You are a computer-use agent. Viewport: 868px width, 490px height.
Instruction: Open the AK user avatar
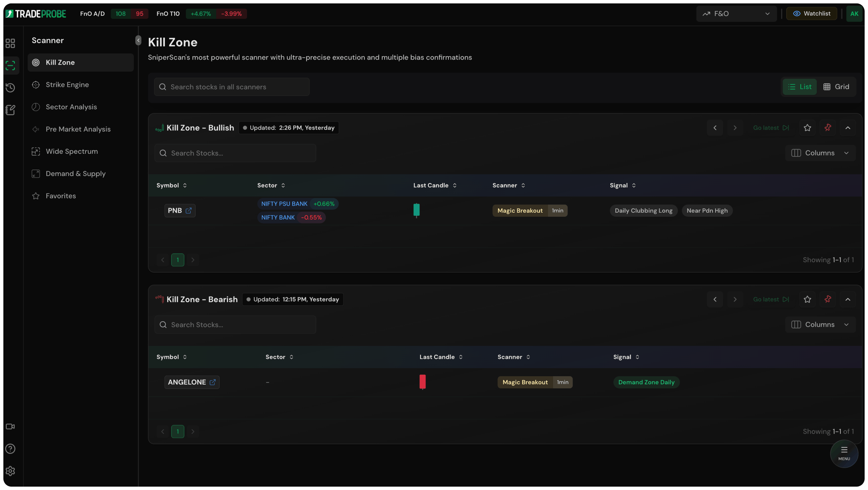pos(854,14)
